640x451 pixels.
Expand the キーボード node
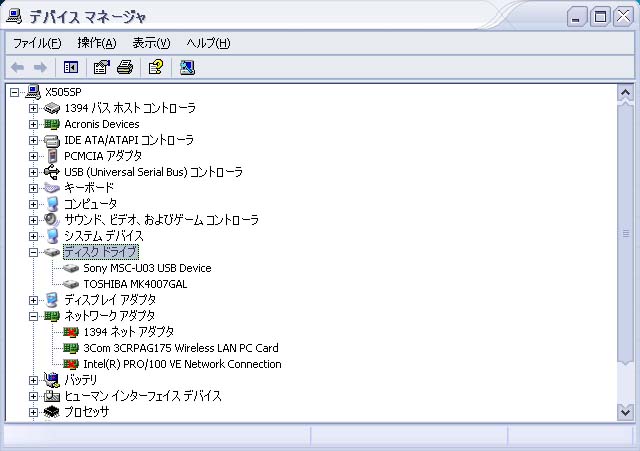pos(33,188)
